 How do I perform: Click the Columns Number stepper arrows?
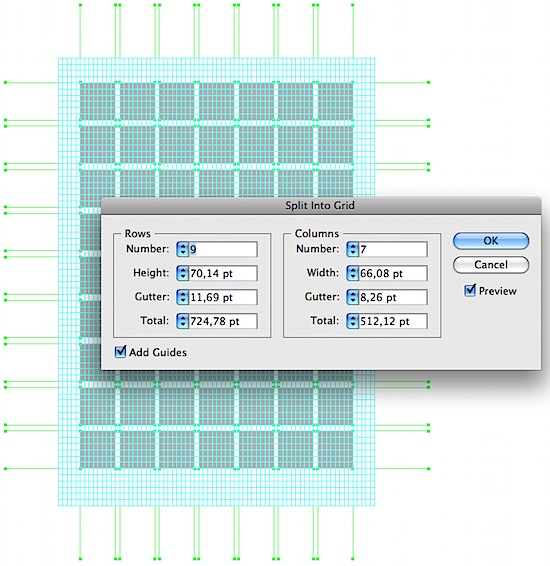[x=353, y=249]
